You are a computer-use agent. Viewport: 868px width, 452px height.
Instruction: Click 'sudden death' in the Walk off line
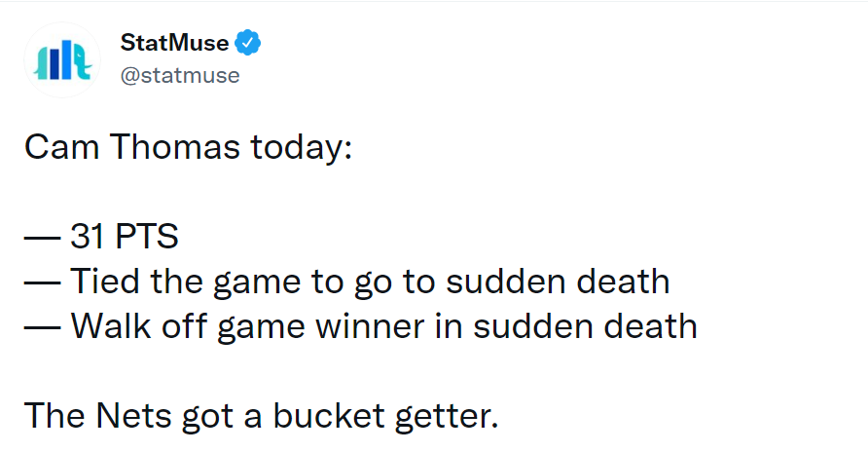[x=585, y=325]
